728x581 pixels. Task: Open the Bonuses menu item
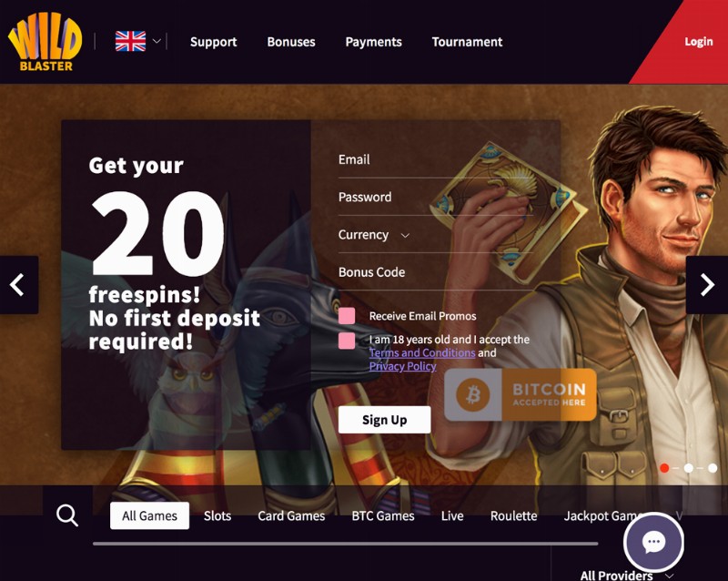pos(291,42)
